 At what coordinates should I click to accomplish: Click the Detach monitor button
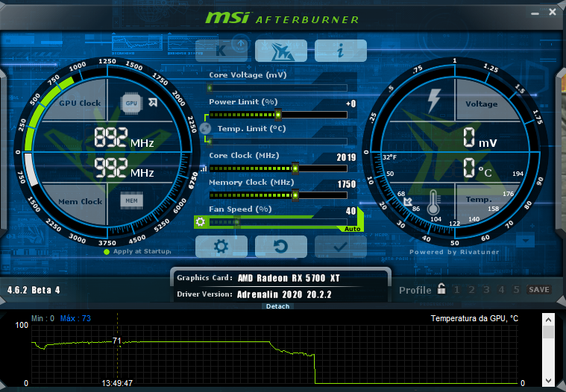click(277, 306)
